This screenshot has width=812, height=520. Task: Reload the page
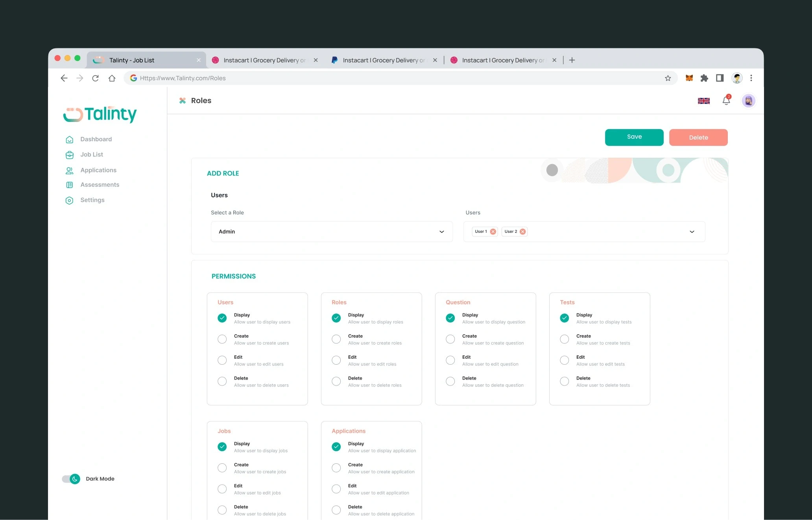click(95, 78)
